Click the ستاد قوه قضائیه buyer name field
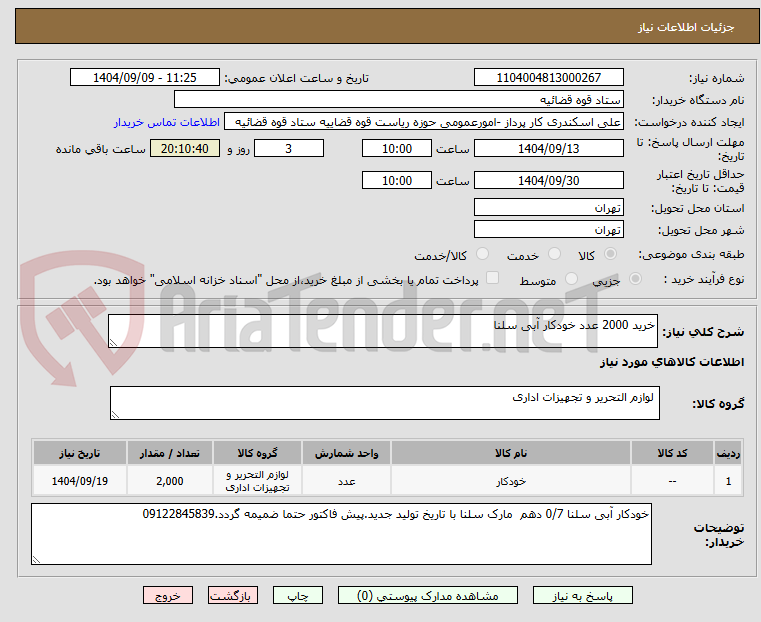This screenshot has width=761, height=622. (398, 99)
